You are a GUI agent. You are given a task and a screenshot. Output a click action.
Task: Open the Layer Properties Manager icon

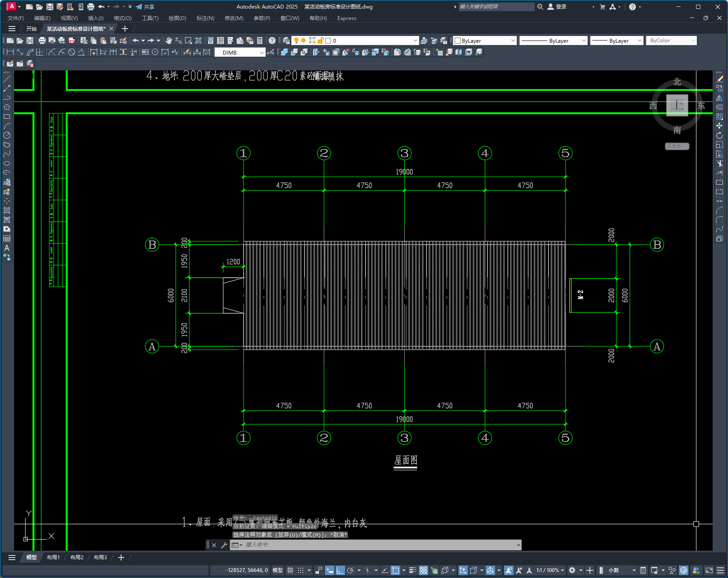coord(286,41)
